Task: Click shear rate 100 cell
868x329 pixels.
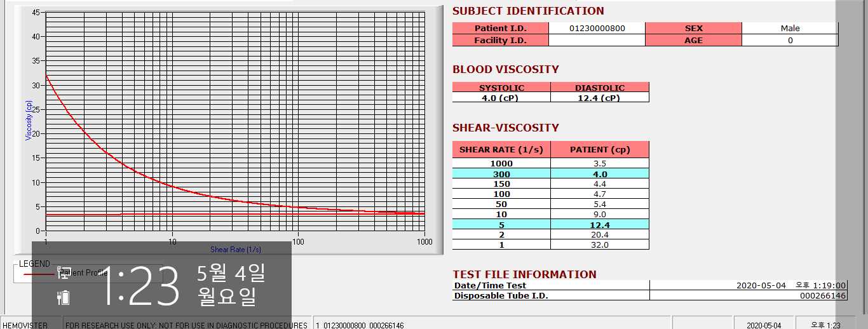Action: click(x=501, y=194)
